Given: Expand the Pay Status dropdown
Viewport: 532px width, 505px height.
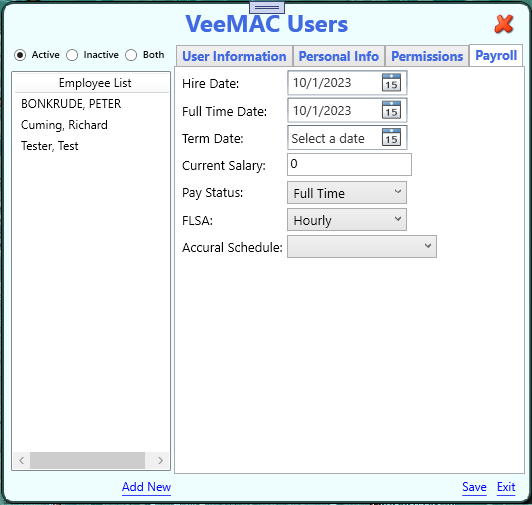Looking at the screenshot, I should 347,193.
